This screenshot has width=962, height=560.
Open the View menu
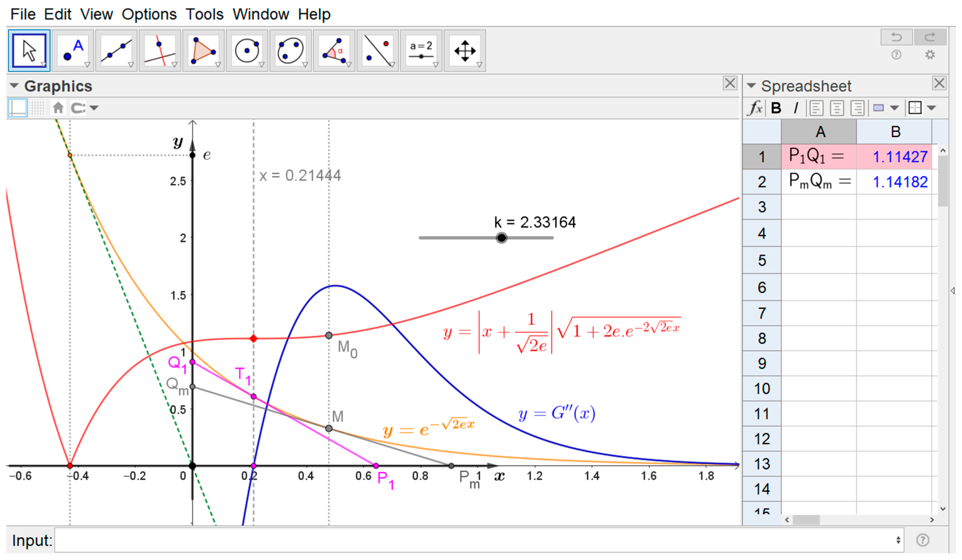coord(97,14)
